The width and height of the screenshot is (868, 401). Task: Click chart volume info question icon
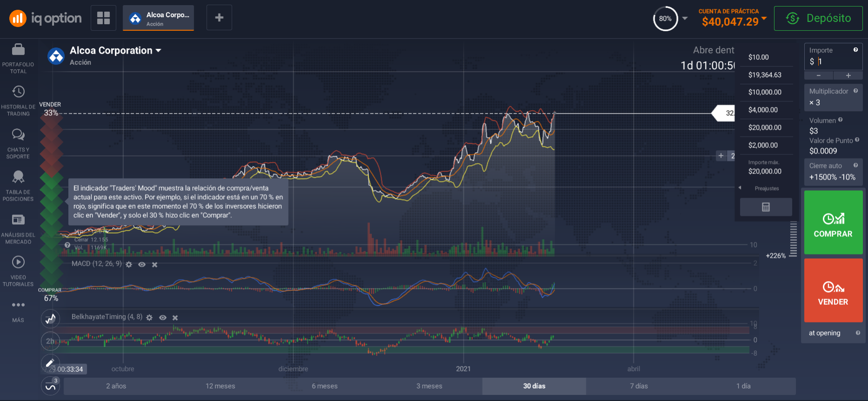[x=67, y=245]
